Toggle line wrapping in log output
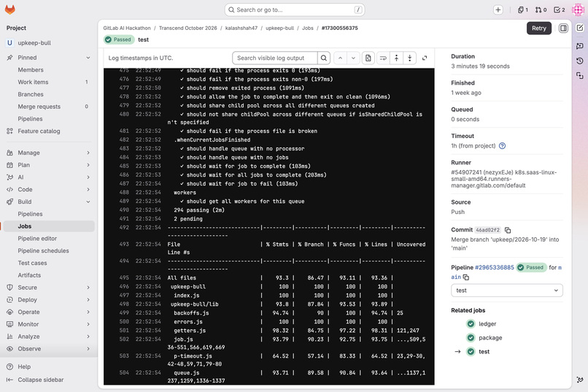Viewport: 588px width, 392px height. (x=383, y=58)
